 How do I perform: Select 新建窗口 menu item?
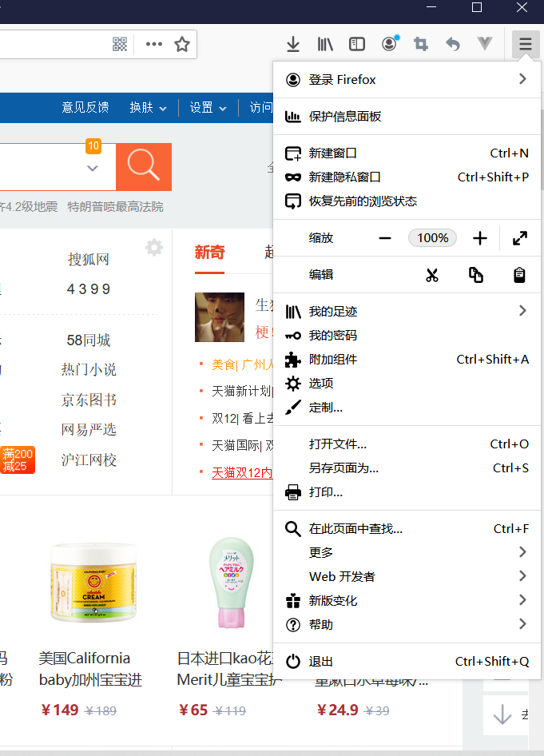coord(407,153)
